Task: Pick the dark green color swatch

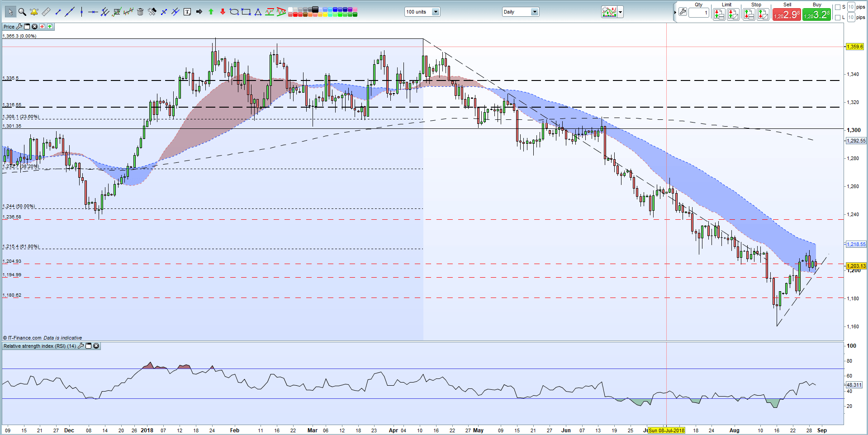Action: (x=355, y=14)
